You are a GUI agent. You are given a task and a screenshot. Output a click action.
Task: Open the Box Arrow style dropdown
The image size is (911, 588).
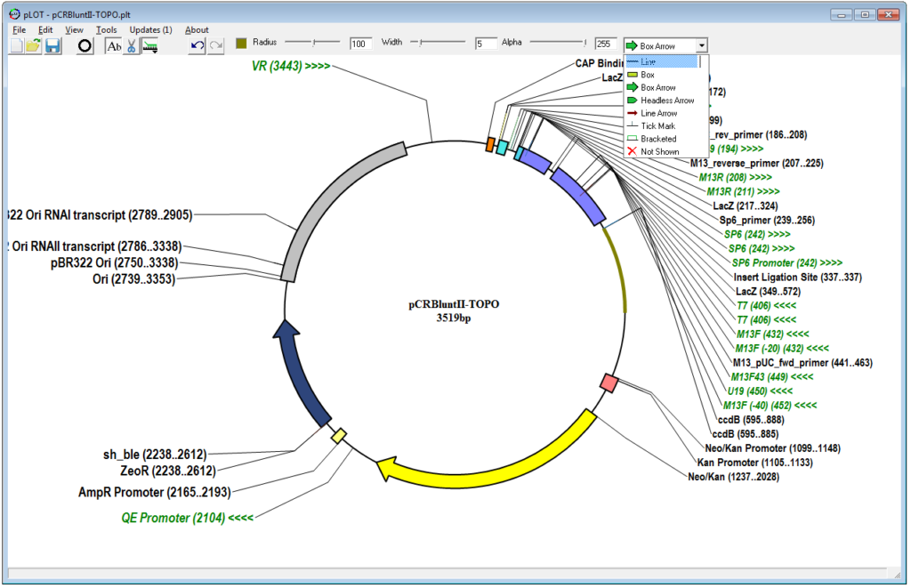(x=702, y=45)
